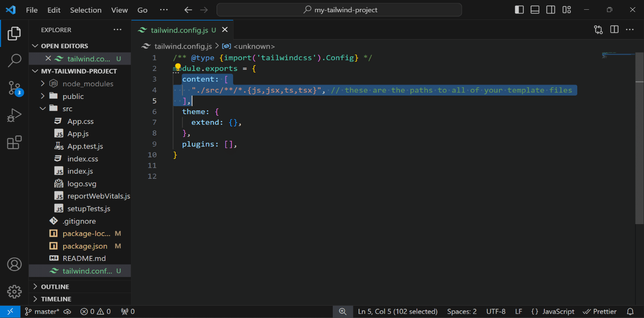Image resolution: width=644 pixels, height=318 pixels.
Task: Go back with the left arrow
Action: pos(188,10)
